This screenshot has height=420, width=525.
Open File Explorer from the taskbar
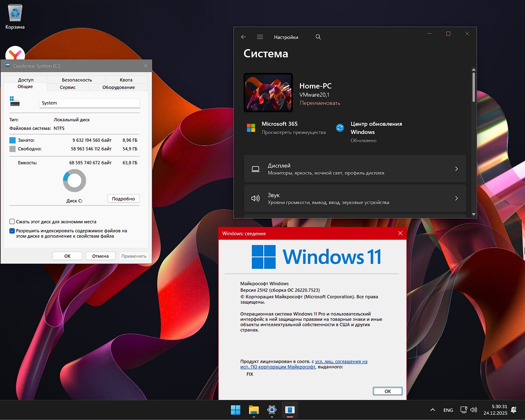coord(253,410)
